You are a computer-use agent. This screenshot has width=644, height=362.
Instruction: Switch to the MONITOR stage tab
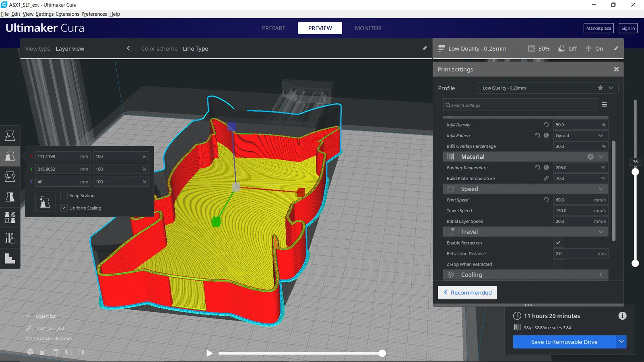coord(368,28)
